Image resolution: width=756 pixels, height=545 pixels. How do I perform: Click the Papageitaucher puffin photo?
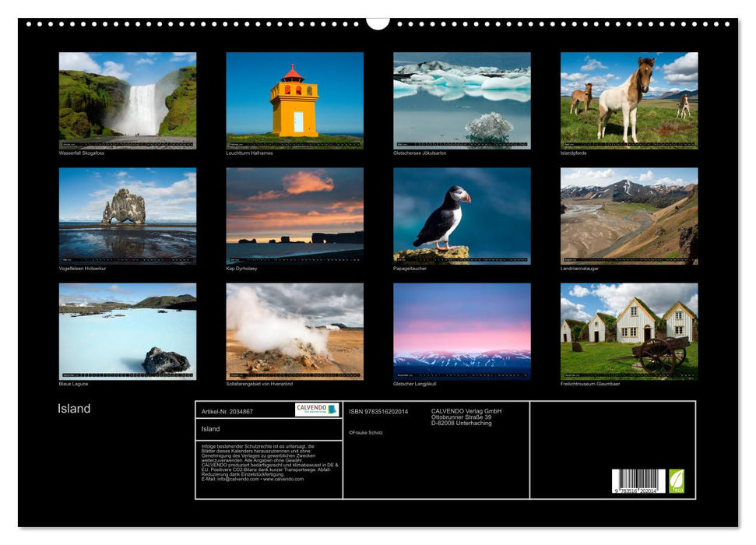462,216
